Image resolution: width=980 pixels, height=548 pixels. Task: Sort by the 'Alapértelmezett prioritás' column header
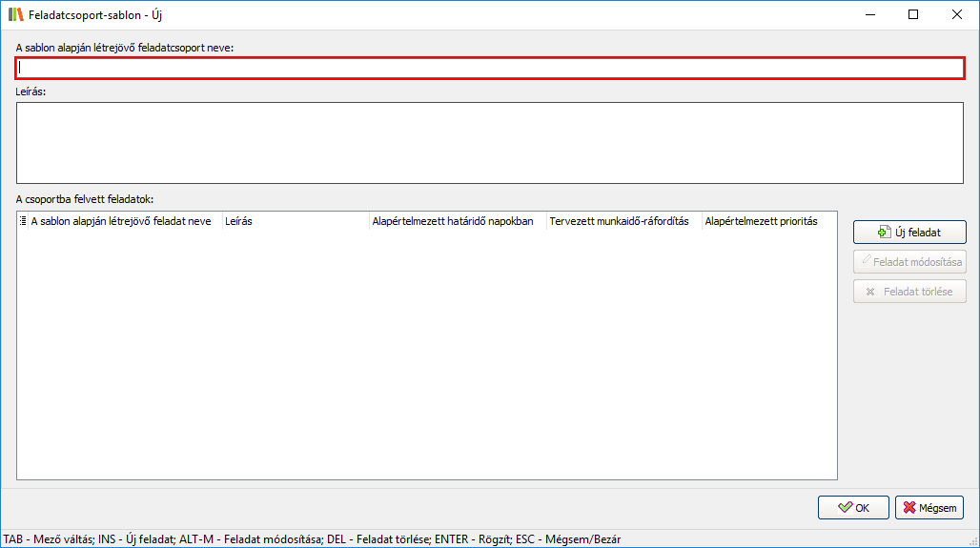[761, 221]
